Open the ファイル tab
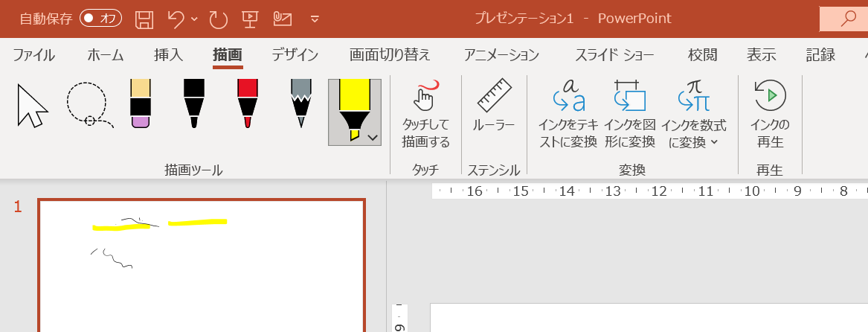The height and width of the screenshot is (332, 868). coord(33,55)
